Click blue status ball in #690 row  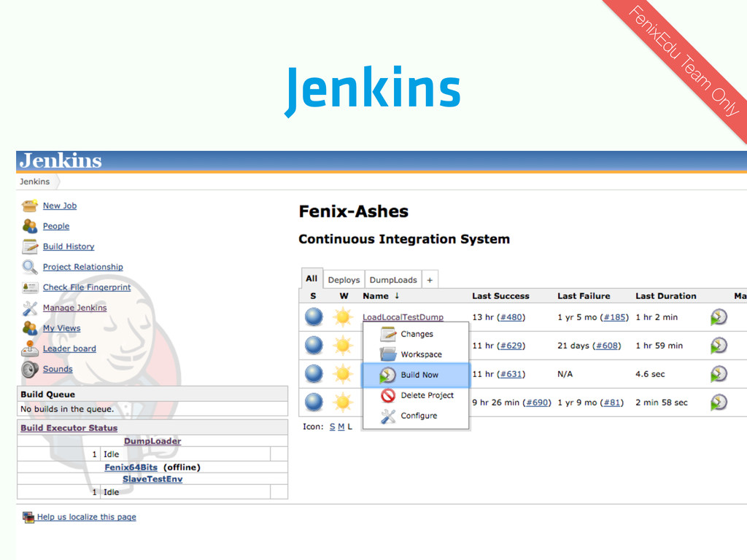(314, 402)
